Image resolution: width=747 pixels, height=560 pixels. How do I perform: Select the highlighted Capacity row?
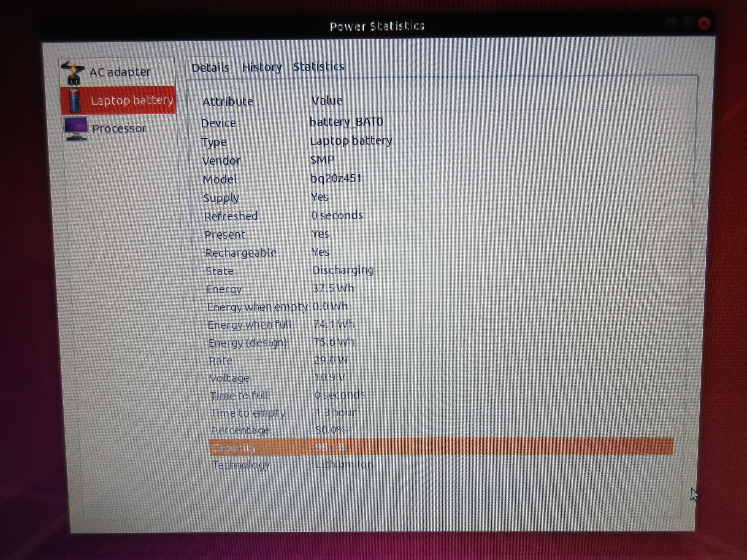(x=441, y=447)
